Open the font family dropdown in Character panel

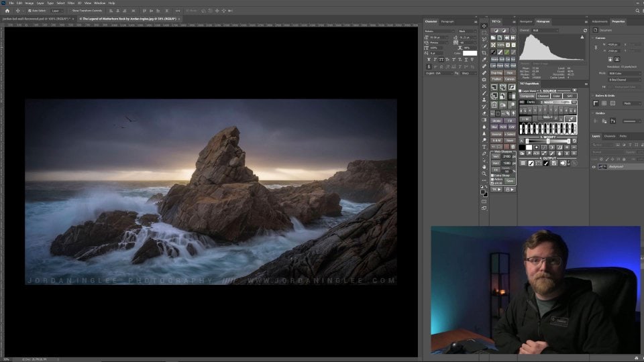(439, 32)
